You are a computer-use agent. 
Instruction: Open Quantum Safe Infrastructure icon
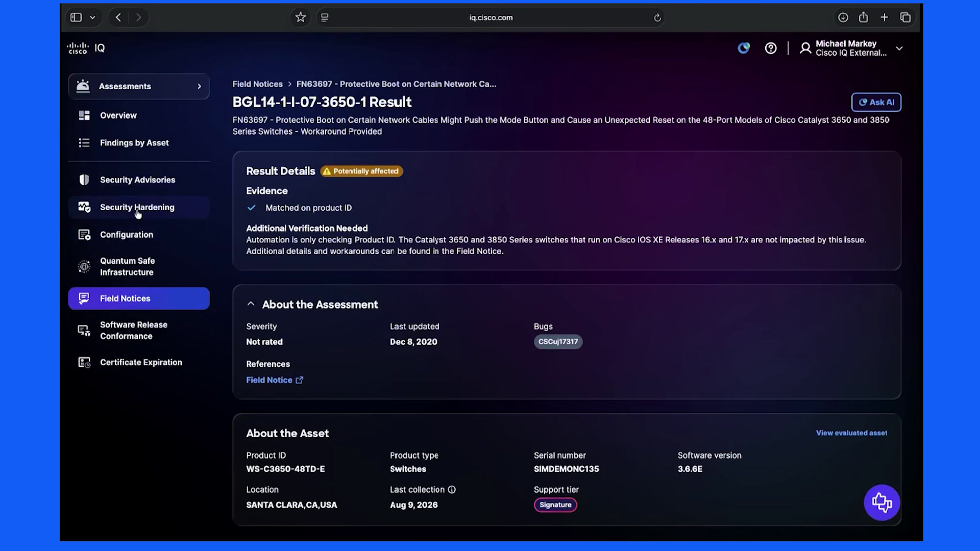tap(84, 266)
